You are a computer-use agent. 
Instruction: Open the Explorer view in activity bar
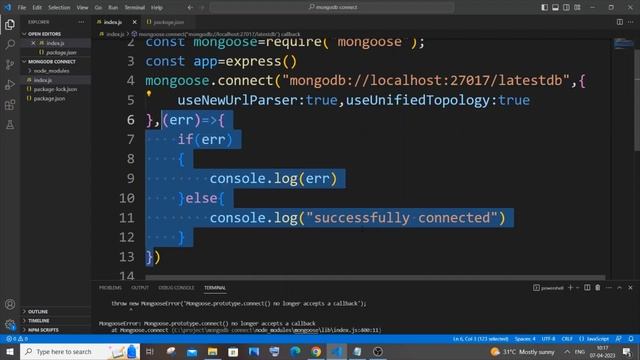[10, 24]
